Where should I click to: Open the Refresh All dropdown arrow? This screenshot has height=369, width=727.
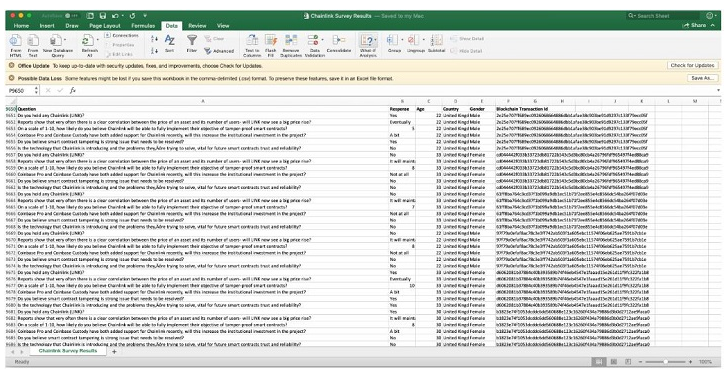coord(97,40)
